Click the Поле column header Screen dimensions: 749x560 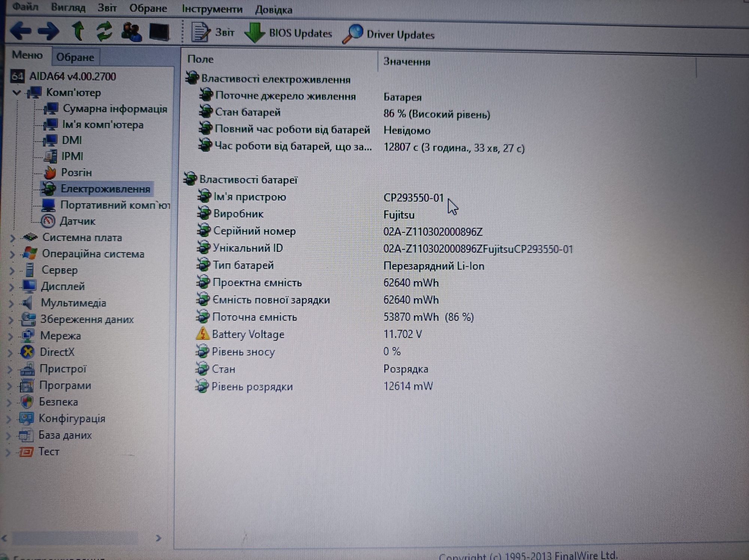pyautogui.click(x=201, y=59)
